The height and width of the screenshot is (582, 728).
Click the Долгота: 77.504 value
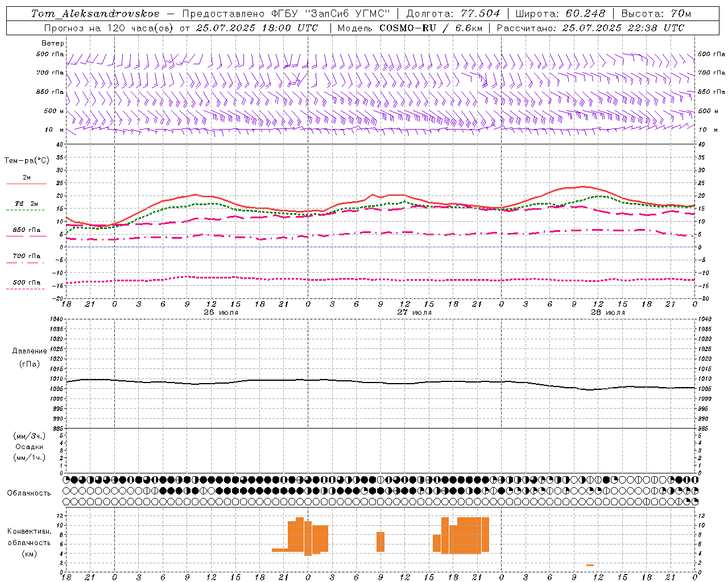[453, 14]
